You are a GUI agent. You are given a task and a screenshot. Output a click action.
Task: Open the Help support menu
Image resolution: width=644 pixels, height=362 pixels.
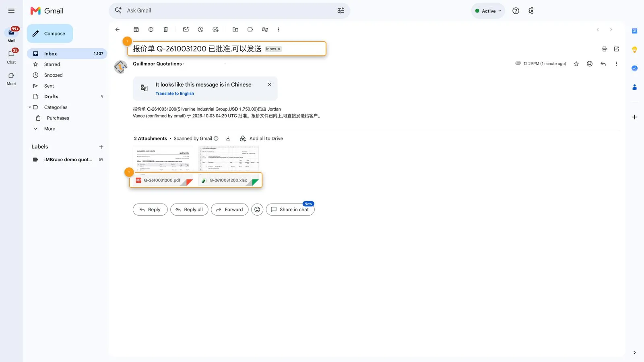pyautogui.click(x=516, y=11)
